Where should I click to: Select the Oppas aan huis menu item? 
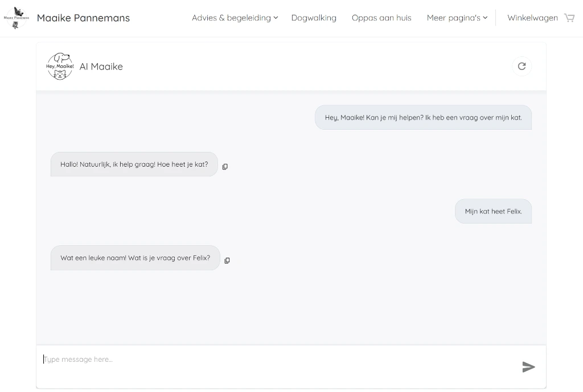[x=381, y=18]
